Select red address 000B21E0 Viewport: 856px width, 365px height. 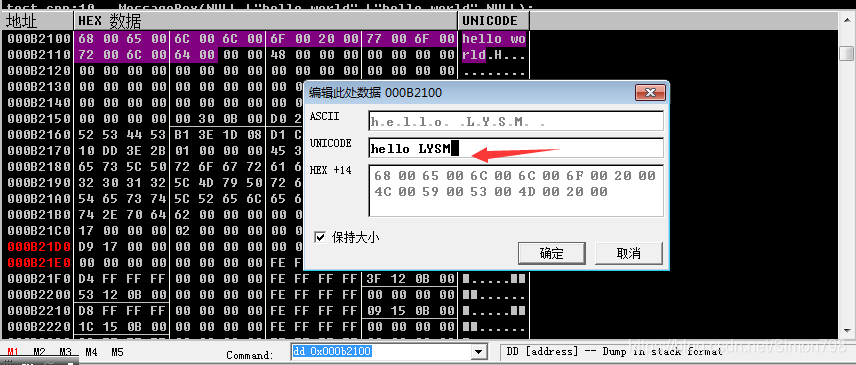click(x=39, y=262)
